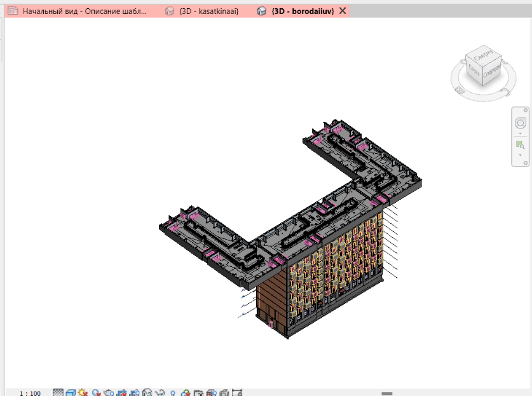The height and width of the screenshot is (396, 532).
Task: Click Temporary Hide/Isolate glasses icon
Action: click(x=160, y=393)
